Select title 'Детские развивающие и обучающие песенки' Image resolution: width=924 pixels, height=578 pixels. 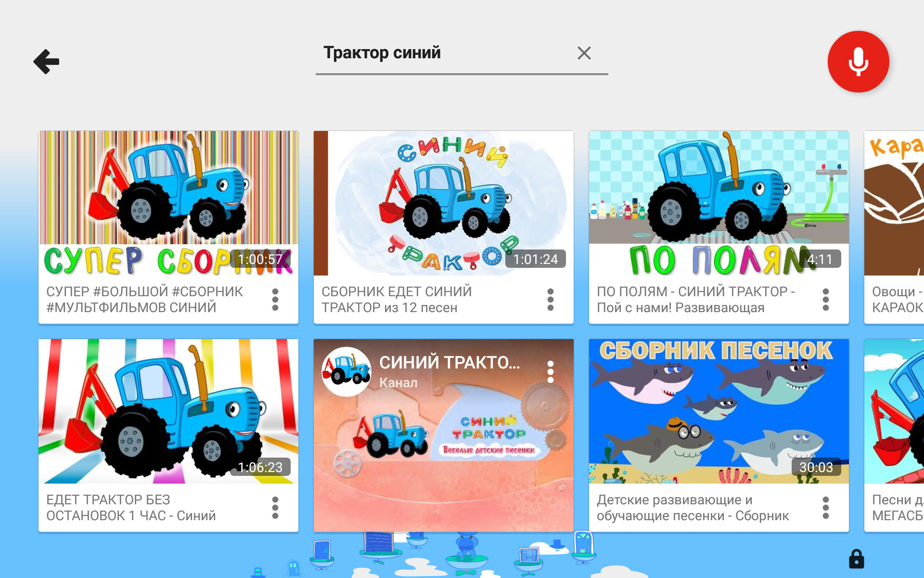tap(693, 508)
